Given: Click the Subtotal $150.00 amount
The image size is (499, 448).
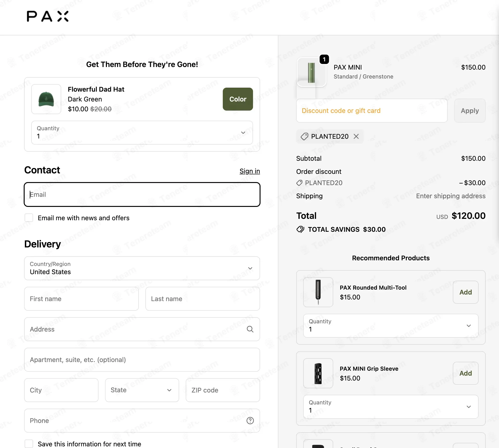Looking at the screenshot, I should (x=473, y=158).
